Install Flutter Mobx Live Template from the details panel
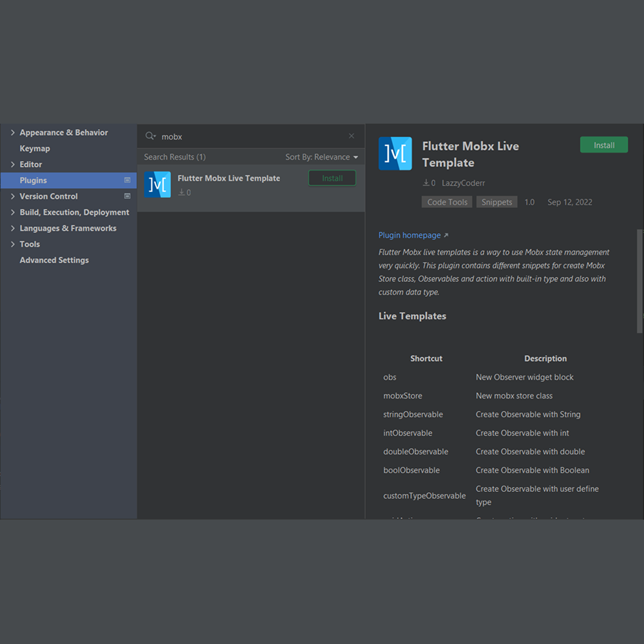The image size is (644, 644). click(x=603, y=144)
